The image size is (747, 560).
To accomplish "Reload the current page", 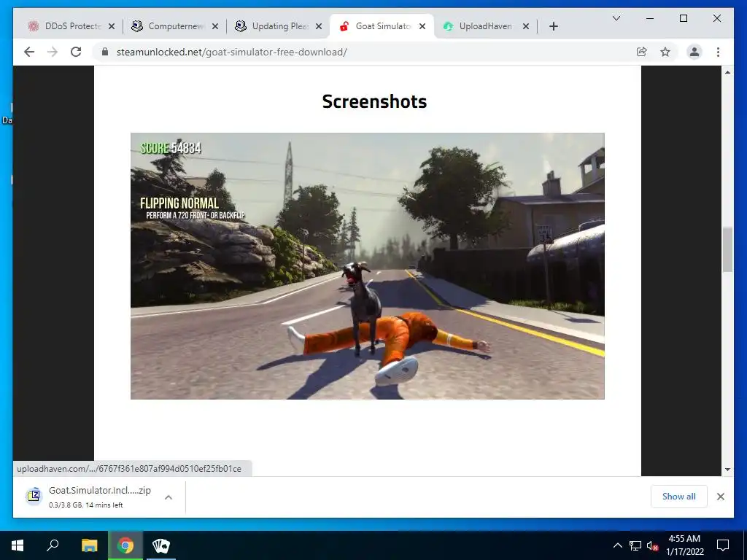I will click(x=76, y=52).
